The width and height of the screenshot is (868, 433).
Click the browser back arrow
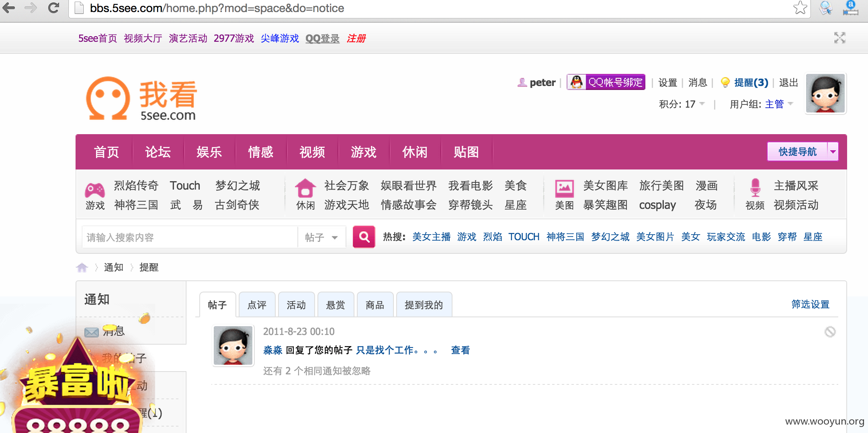point(9,8)
